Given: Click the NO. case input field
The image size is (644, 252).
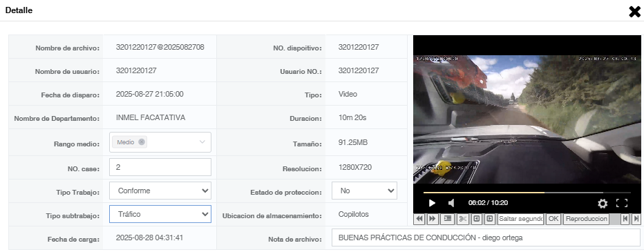Looking at the screenshot, I should click(160, 168).
